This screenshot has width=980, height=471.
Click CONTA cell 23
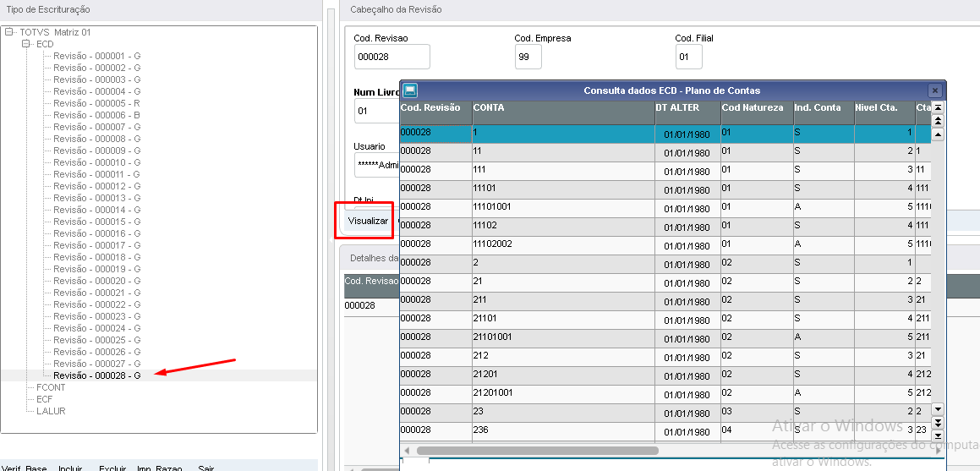pos(564,413)
